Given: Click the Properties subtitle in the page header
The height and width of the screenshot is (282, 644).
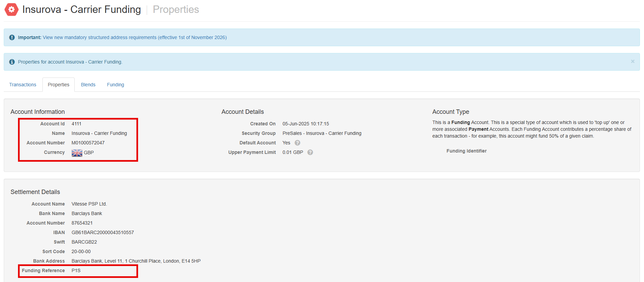Looking at the screenshot, I should point(176,10).
